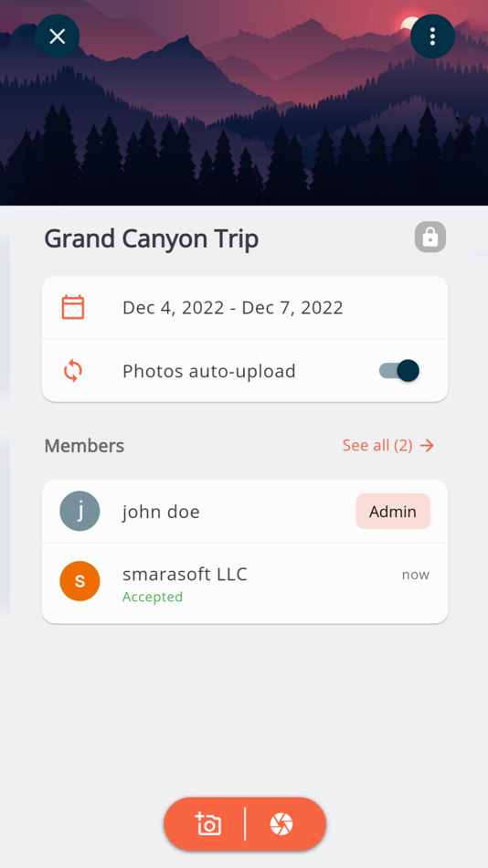The width and height of the screenshot is (488, 868).
Task: Open the john doe member row
Action: point(245,512)
